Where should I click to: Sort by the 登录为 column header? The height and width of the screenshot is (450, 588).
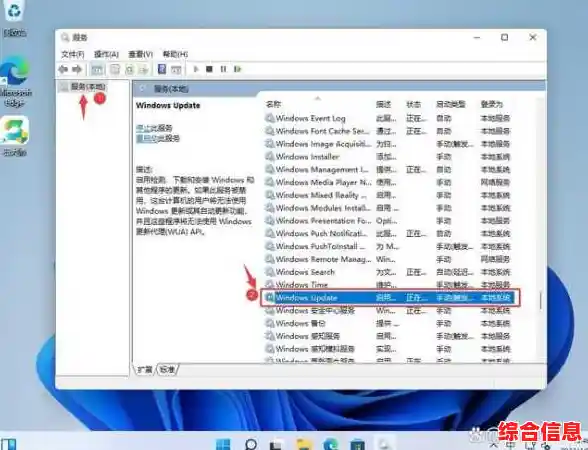(x=492, y=104)
